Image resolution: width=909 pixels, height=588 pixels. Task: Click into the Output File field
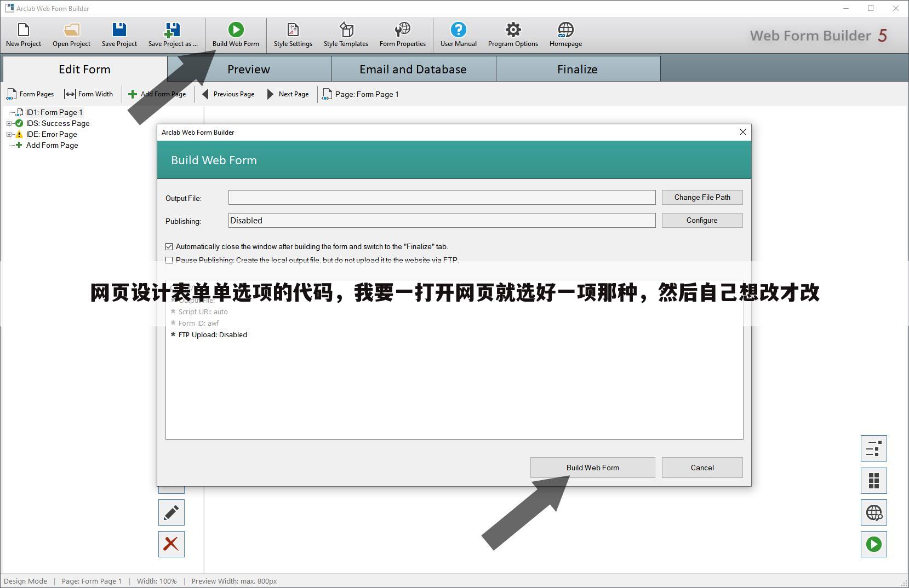[442, 197]
